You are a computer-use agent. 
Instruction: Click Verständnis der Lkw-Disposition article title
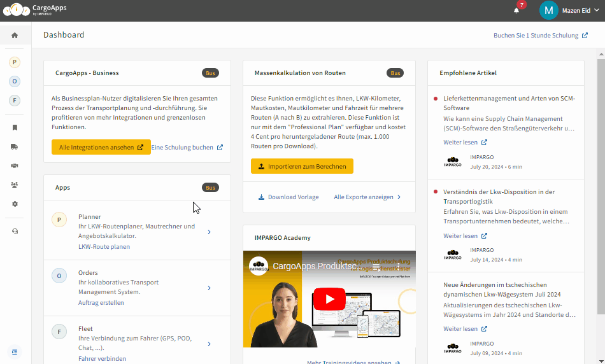tap(499, 197)
